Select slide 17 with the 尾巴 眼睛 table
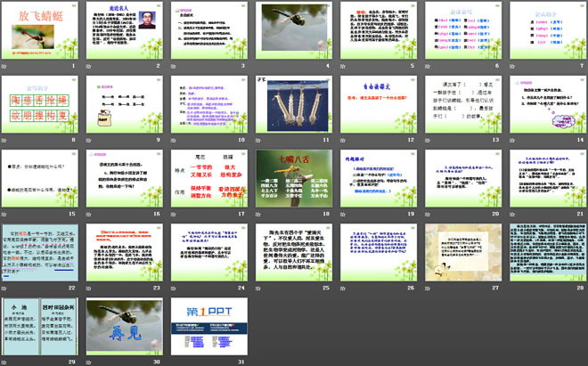588x366 pixels. (209, 181)
